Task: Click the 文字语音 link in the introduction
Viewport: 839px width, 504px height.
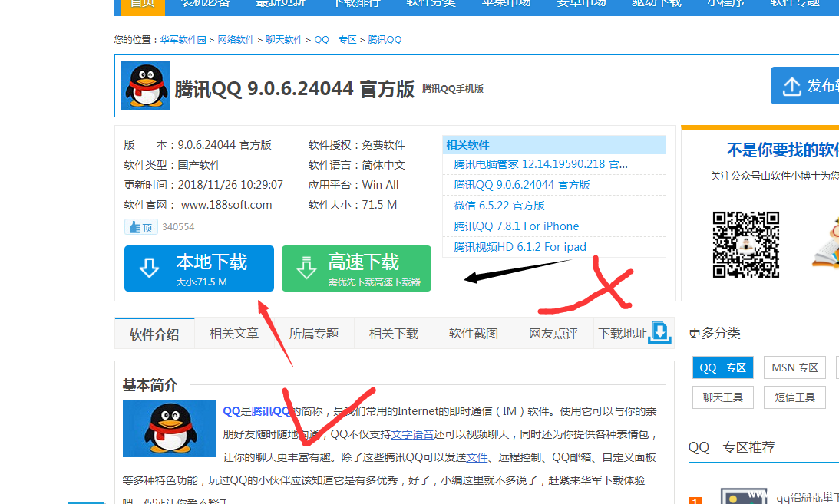Action: (412, 434)
